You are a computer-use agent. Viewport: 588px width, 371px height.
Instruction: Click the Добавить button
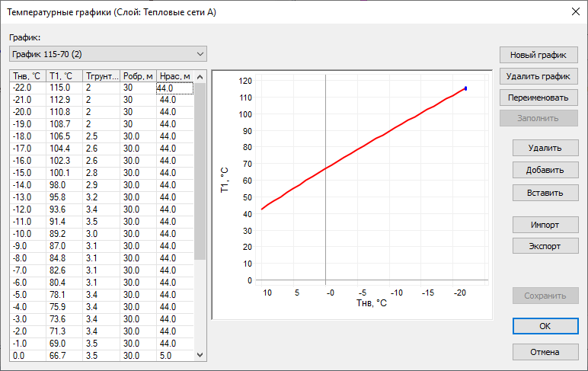[x=545, y=170]
